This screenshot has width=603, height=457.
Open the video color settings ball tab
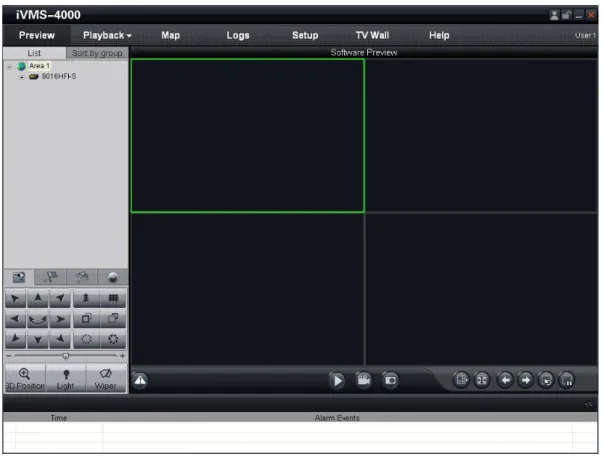tap(113, 277)
